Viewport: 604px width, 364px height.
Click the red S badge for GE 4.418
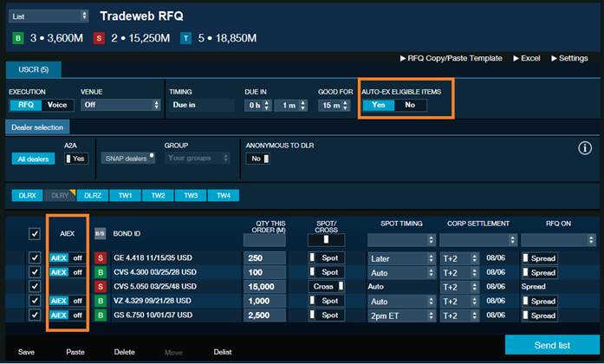coord(101,258)
